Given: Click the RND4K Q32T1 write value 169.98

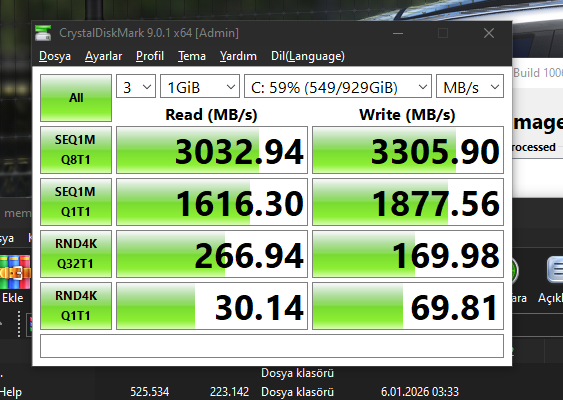Looking at the screenshot, I should point(408,254).
